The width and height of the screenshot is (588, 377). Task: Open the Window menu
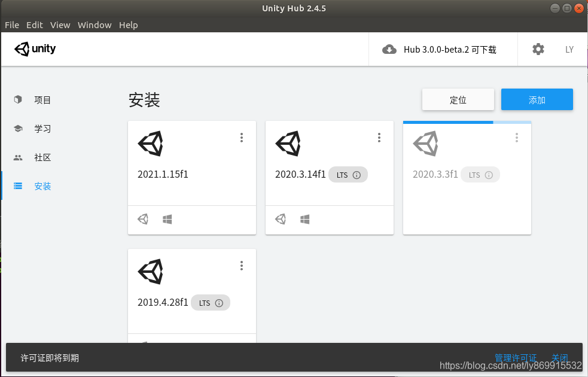(x=95, y=25)
